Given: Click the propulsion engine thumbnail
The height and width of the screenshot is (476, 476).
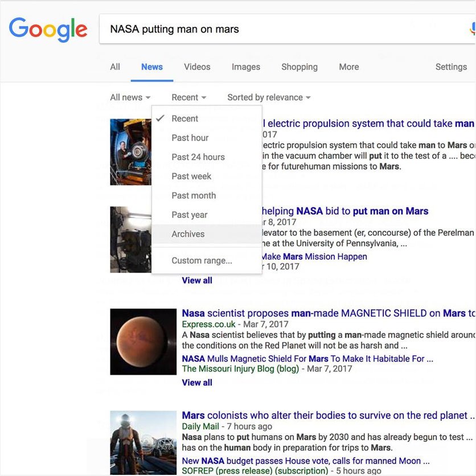Looking at the screenshot, I should 131,152.
